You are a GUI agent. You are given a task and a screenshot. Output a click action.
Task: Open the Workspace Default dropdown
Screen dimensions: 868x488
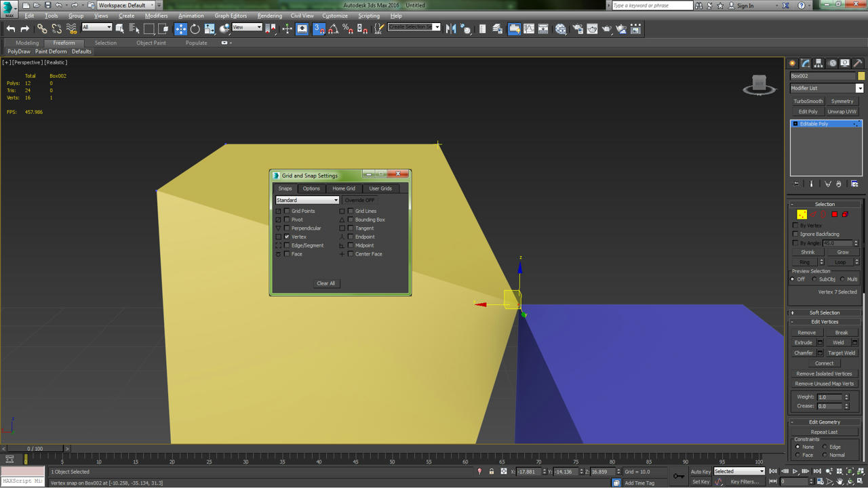[x=126, y=5]
